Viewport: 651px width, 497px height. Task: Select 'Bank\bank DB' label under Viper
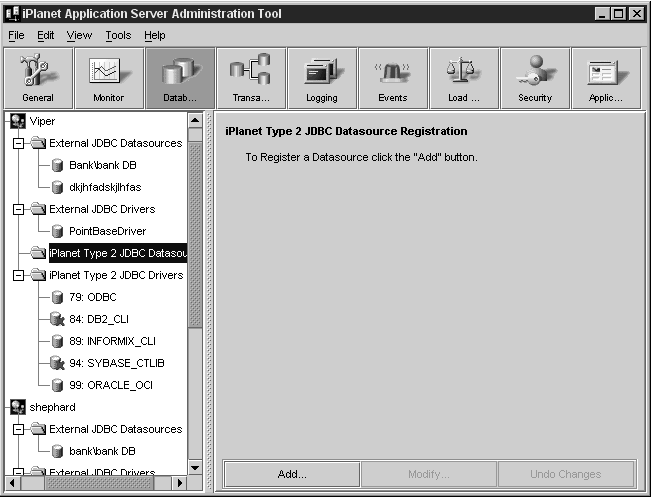(103, 165)
